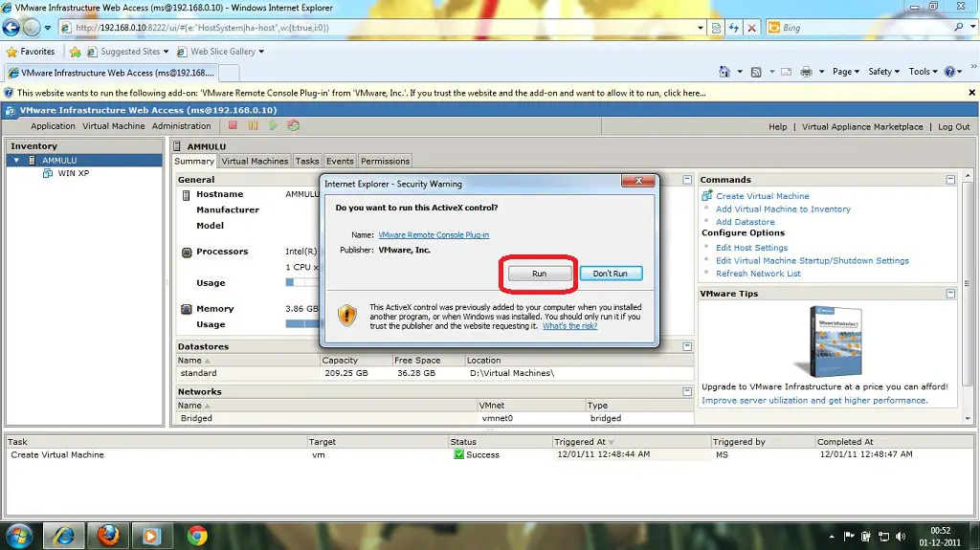Click What's the risk? link

tap(570, 325)
